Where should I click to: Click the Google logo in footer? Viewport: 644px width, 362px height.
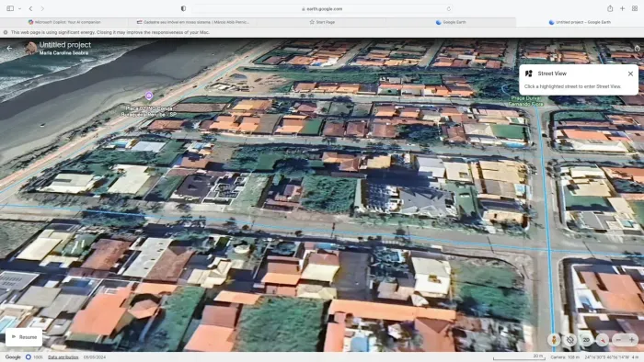tap(13, 357)
